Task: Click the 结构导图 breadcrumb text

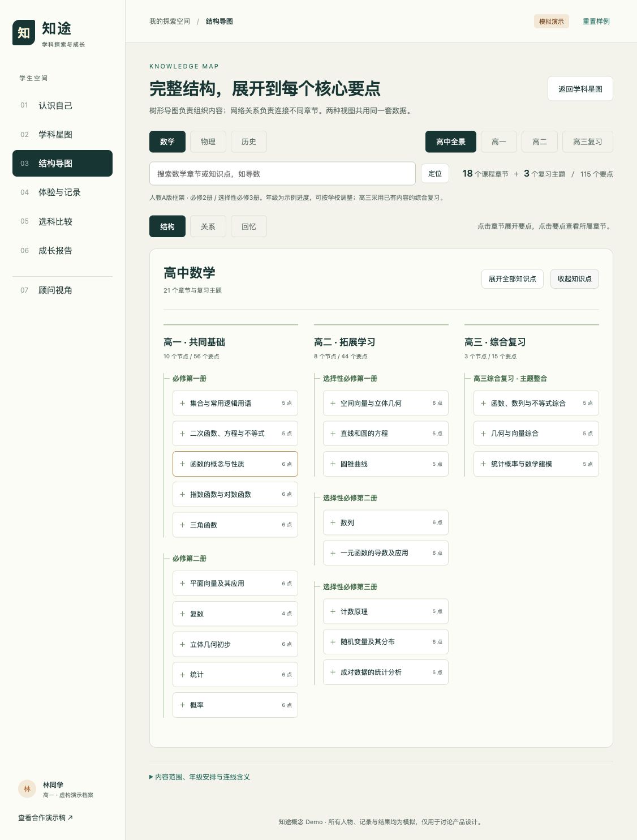Action: [x=219, y=22]
